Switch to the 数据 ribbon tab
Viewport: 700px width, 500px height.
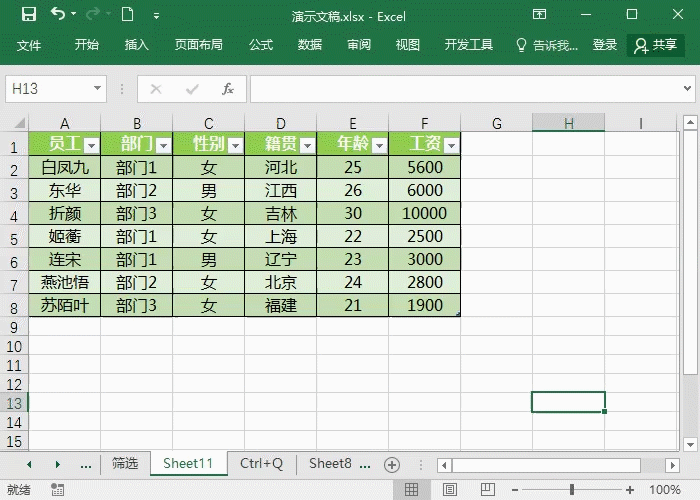[x=309, y=45]
